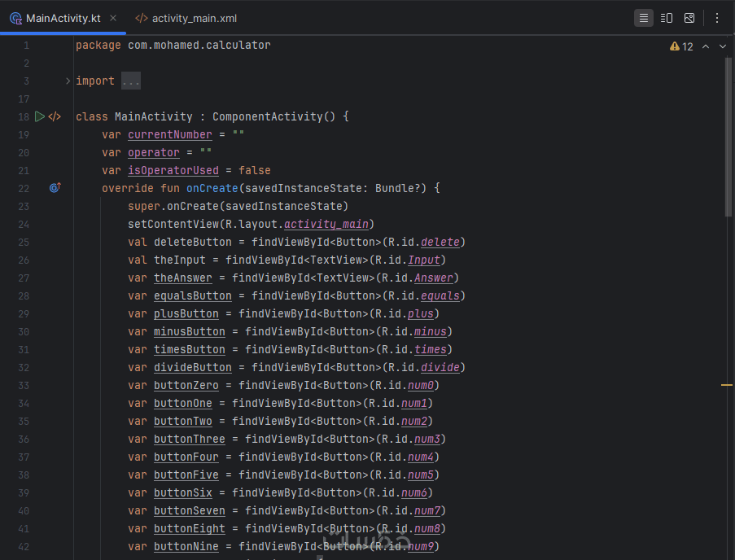Screen dimensions: 735x560
Task: Click the yellow warning stripe on the scrollbar
Action: tap(727, 384)
